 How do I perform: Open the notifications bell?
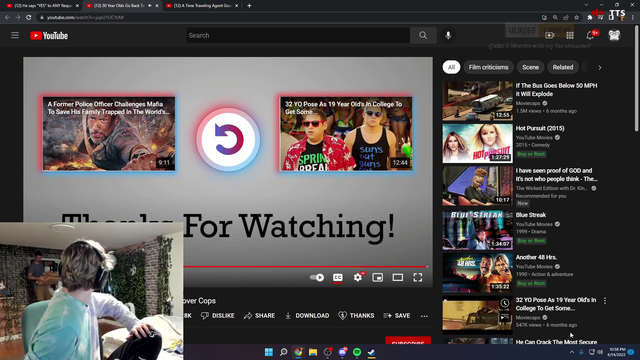click(590, 36)
